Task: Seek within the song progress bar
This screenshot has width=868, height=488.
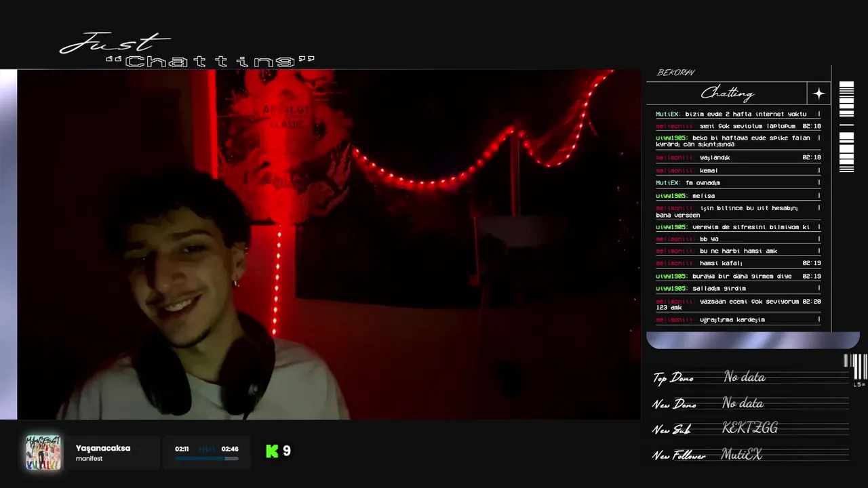Action: coord(207,459)
